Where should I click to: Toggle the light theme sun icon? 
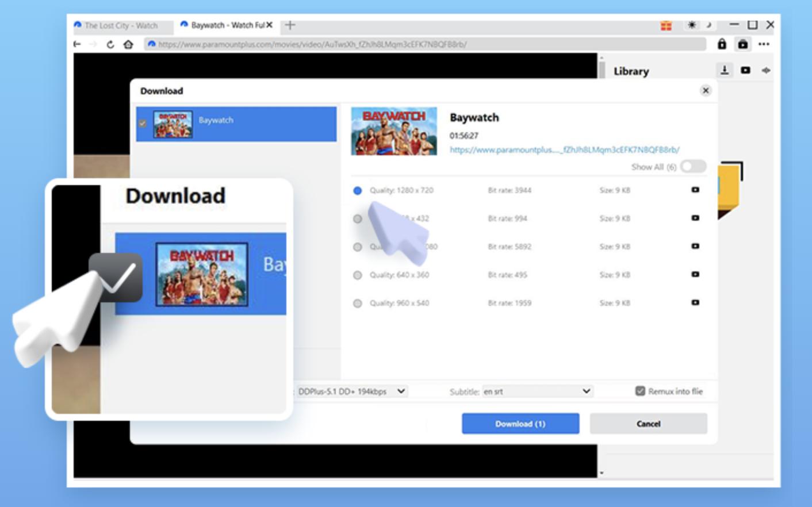click(692, 25)
